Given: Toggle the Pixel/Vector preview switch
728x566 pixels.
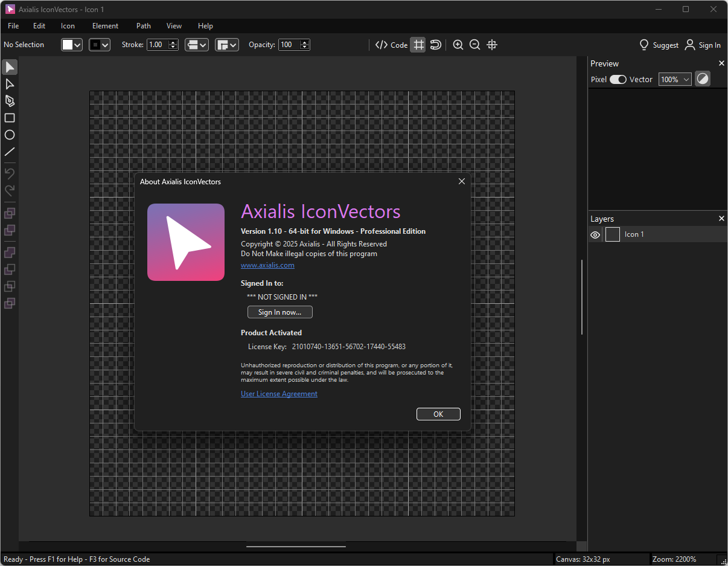Looking at the screenshot, I should 618,79.
